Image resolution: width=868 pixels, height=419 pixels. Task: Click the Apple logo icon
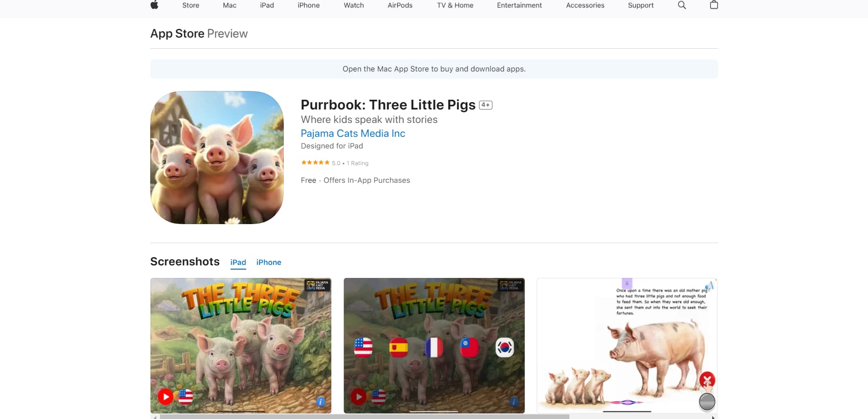(154, 5)
